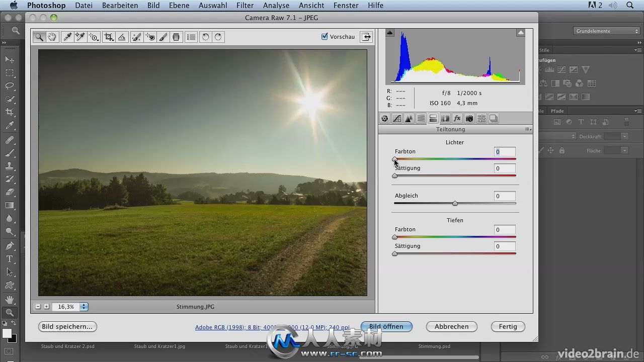
Task: Click the Bild öffnen button
Action: click(x=386, y=327)
